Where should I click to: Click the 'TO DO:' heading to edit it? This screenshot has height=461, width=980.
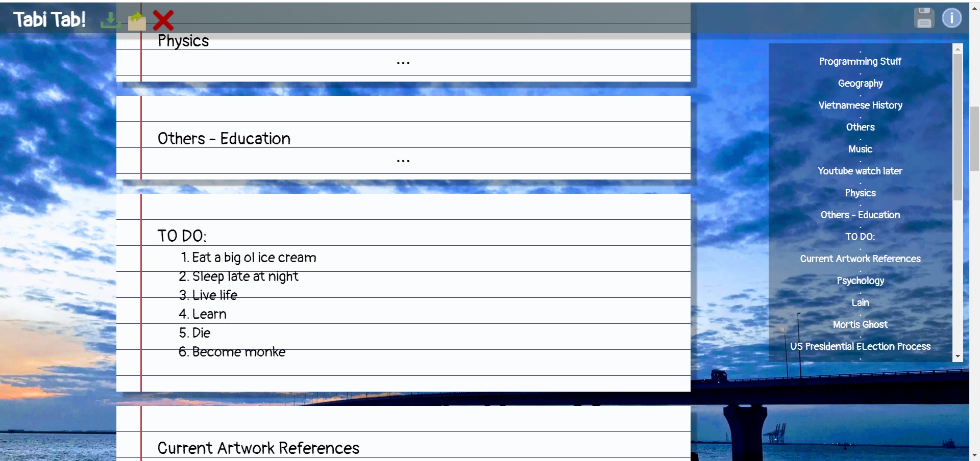pos(182,235)
